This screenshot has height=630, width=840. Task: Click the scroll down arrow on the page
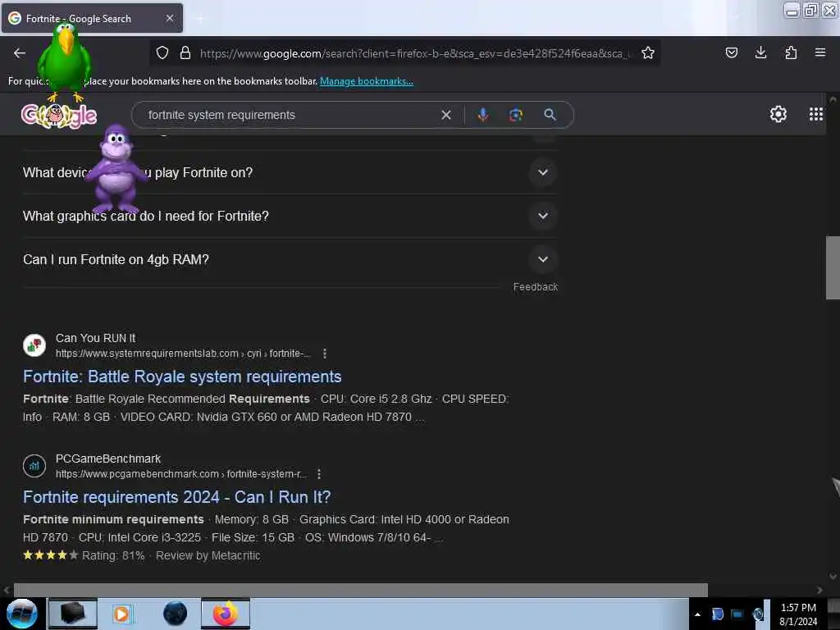coord(833,577)
